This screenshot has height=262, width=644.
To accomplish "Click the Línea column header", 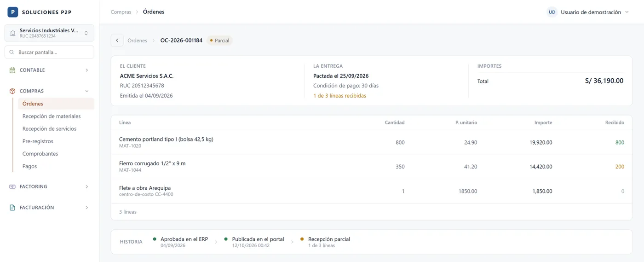I will 125,122.
